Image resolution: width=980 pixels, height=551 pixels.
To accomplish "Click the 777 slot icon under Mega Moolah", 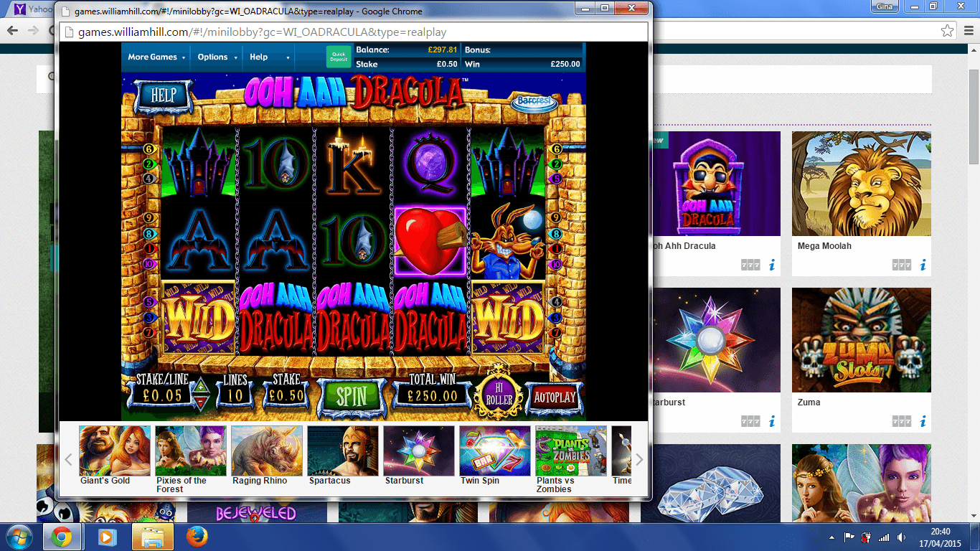I will click(902, 265).
